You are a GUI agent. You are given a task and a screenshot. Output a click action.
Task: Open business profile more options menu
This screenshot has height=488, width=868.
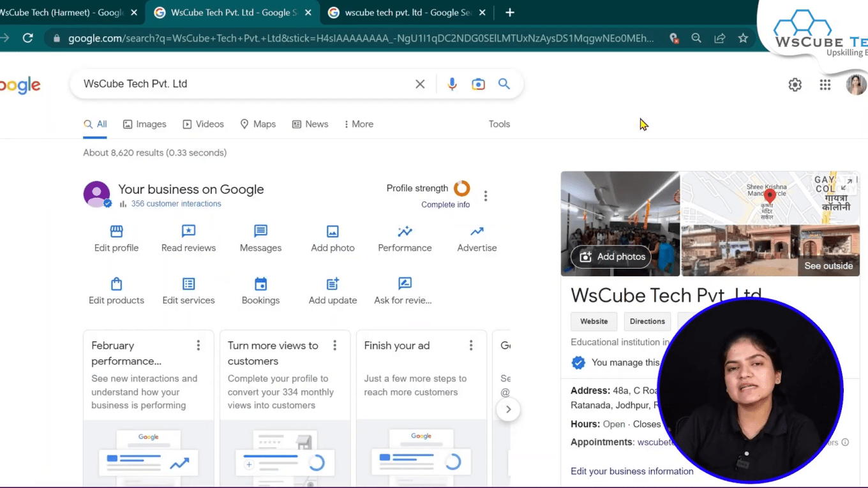(486, 196)
